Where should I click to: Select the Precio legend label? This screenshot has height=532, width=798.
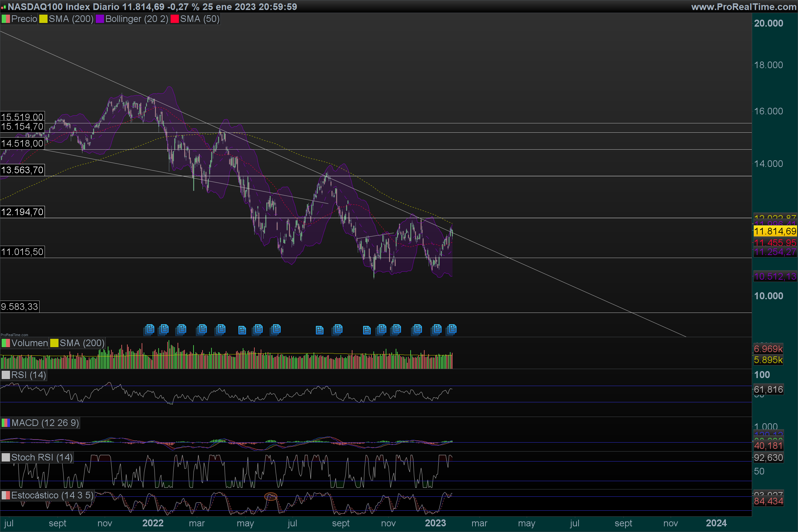coord(24,19)
